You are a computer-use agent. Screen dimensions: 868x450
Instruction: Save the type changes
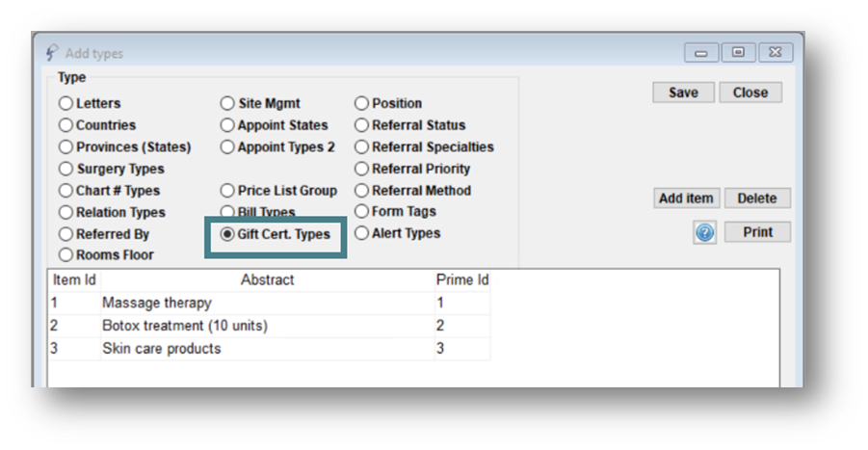click(683, 93)
